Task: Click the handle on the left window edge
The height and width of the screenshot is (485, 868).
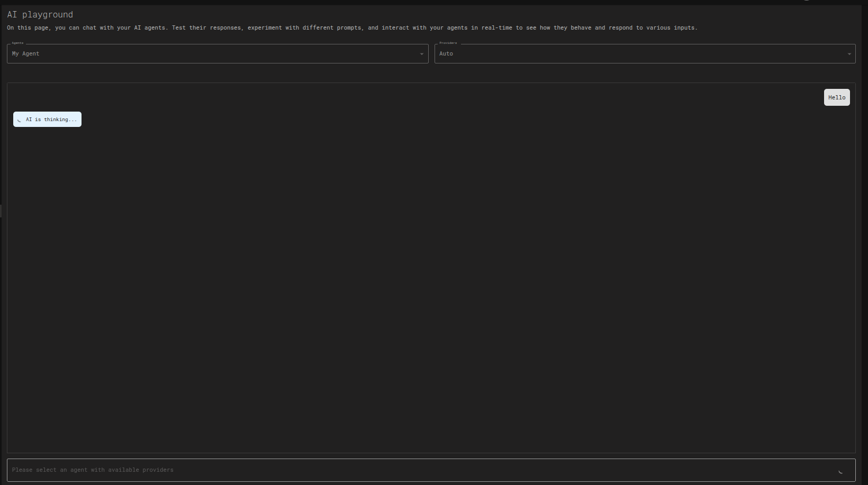Action: point(1,211)
